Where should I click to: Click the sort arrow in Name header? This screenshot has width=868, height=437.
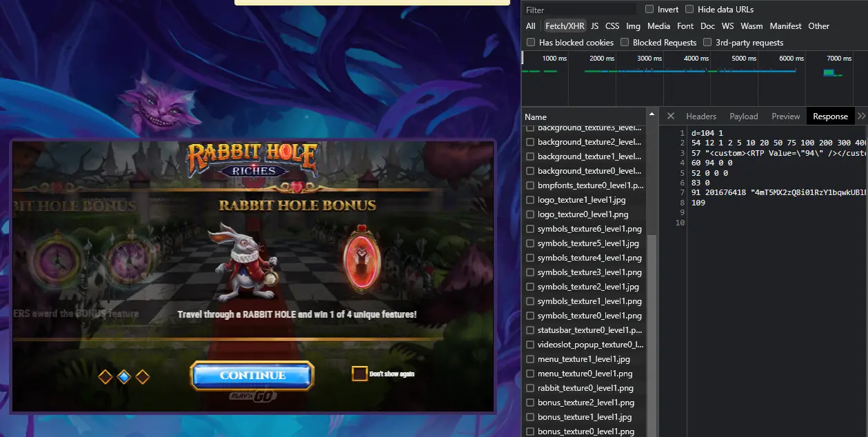(652, 114)
